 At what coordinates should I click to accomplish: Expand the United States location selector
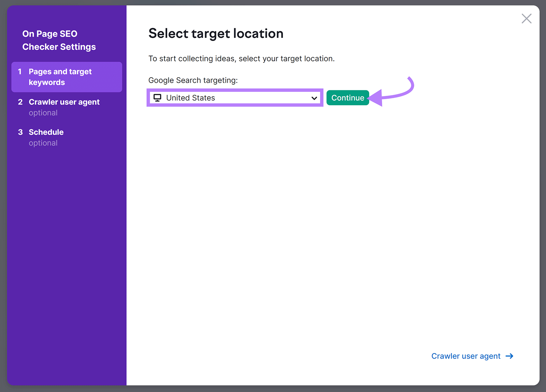[234, 98]
